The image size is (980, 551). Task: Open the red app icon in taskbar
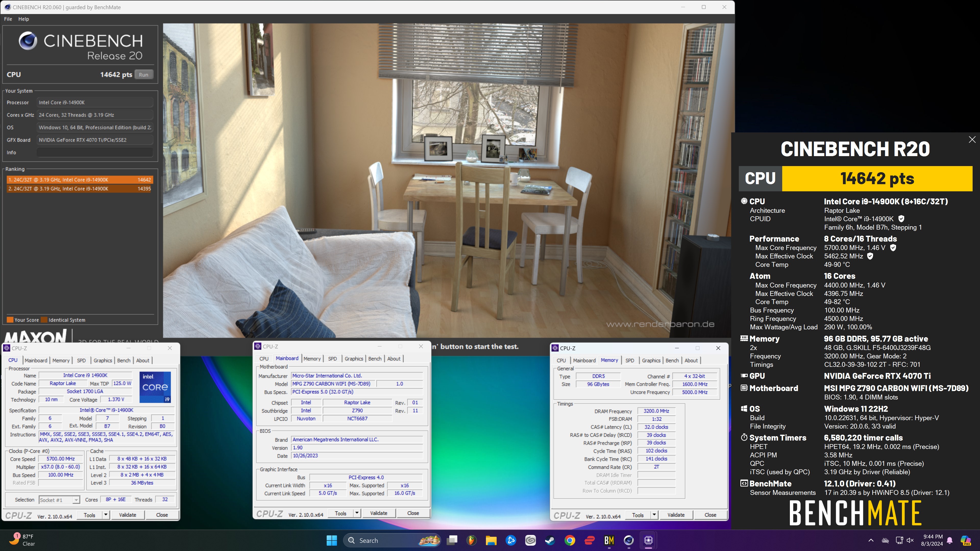click(x=589, y=540)
